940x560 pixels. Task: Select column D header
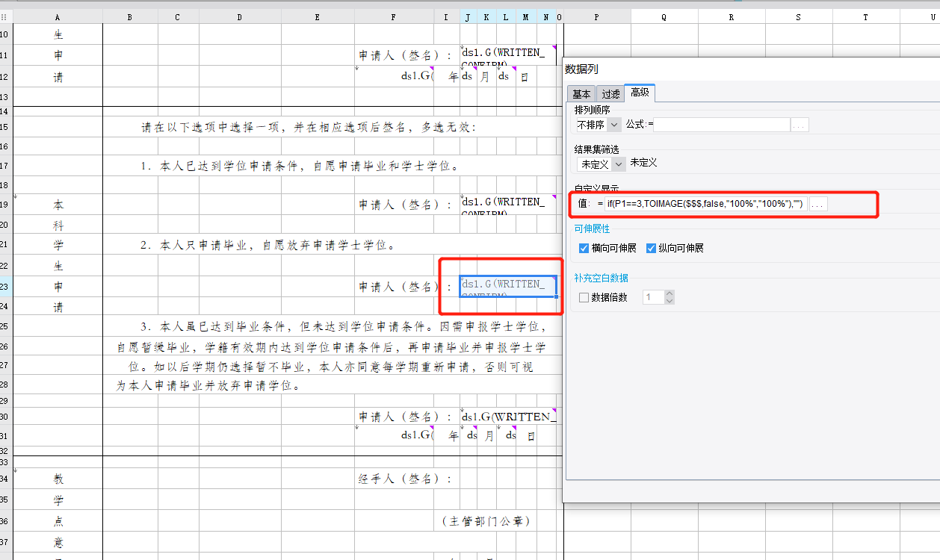click(x=240, y=16)
